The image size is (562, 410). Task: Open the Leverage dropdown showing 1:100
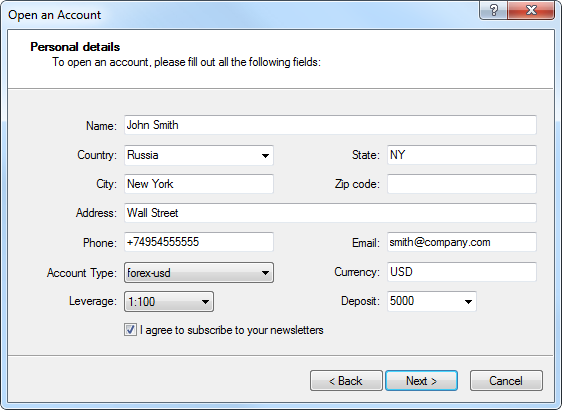pyautogui.click(x=169, y=301)
